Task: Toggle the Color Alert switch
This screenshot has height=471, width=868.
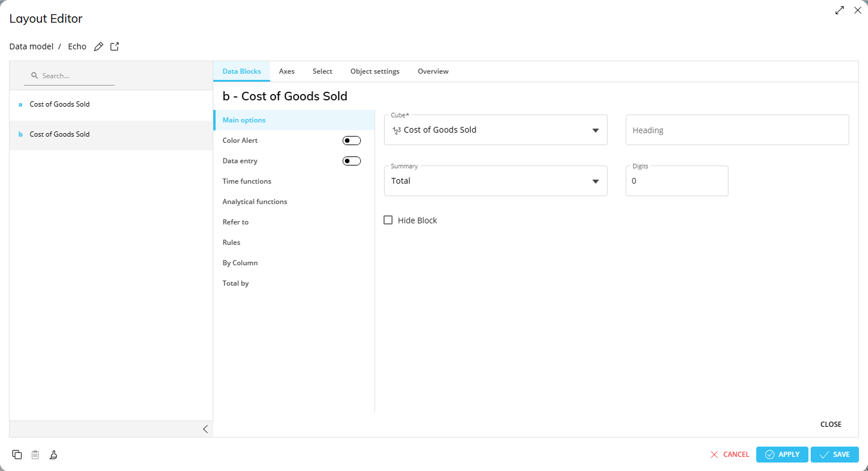Action: 352,141
